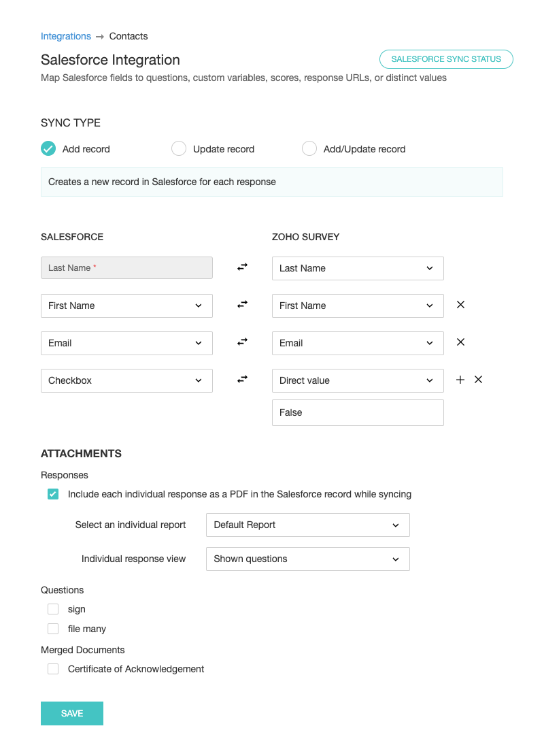Remove the First Name mapping row

[x=460, y=305]
